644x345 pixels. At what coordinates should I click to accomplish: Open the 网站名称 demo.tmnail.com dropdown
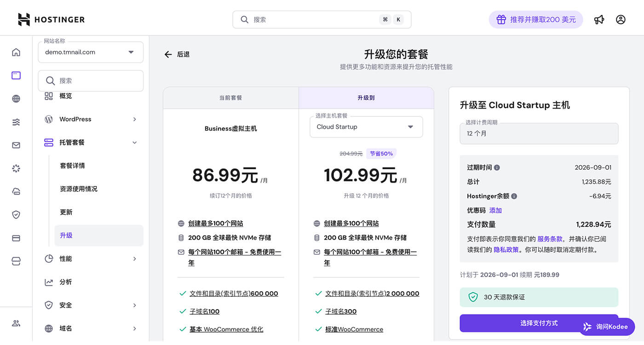pos(91,52)
